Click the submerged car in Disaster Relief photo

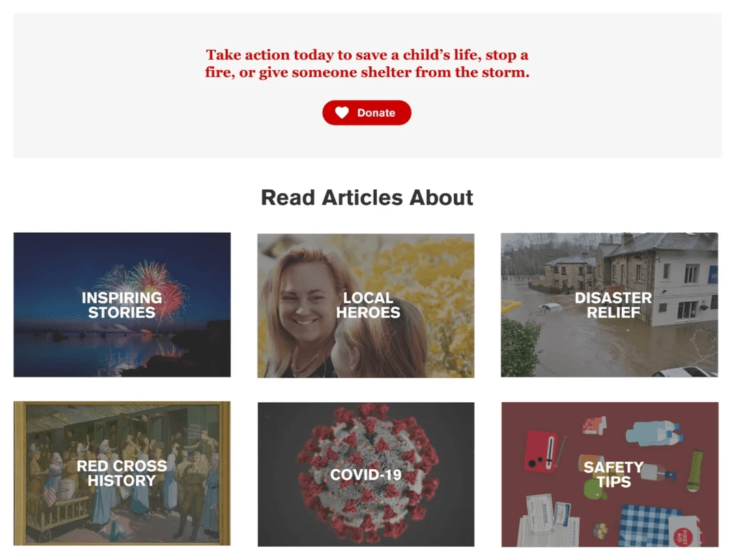tap(551, 308)
